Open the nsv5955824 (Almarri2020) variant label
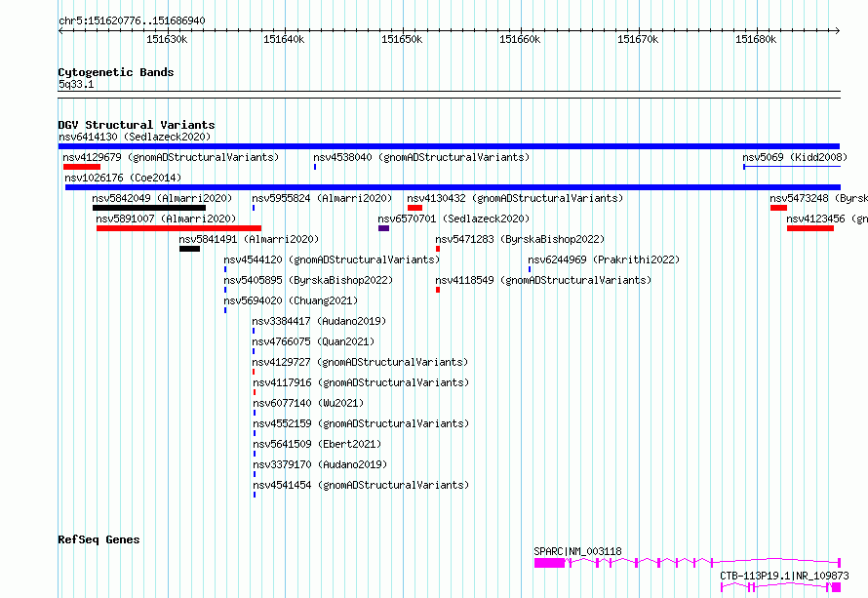This screenshot has width=868, height=598. click(322, 198)
